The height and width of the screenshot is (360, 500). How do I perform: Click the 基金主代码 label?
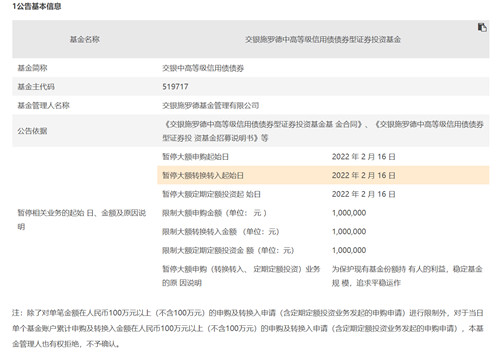(x=36, y=87)
